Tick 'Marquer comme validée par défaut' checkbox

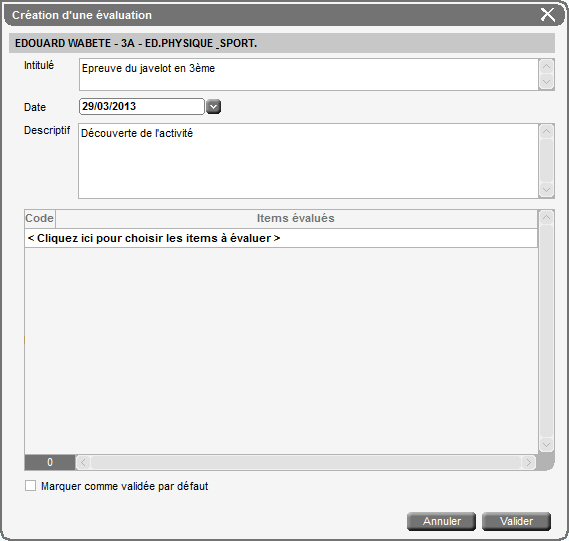[30, 486]
